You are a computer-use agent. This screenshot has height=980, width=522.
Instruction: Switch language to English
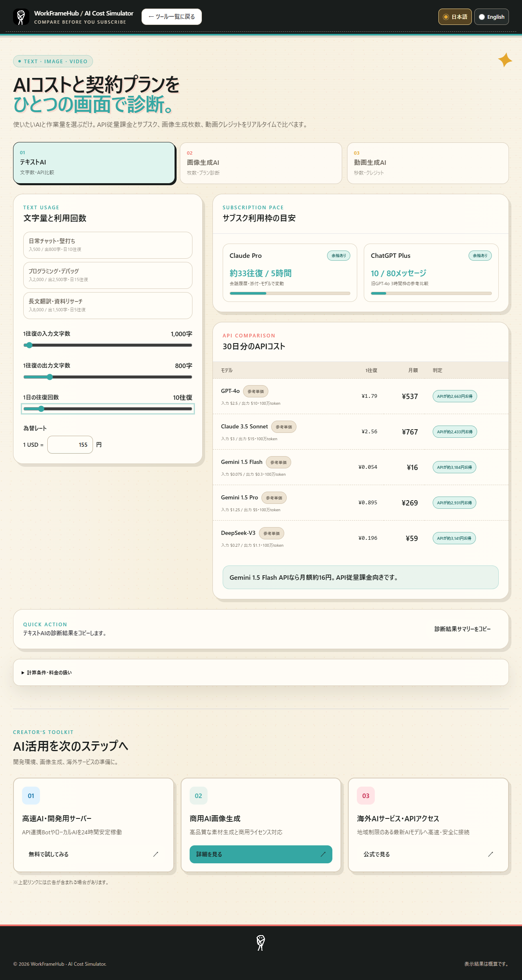pos(491,17)
